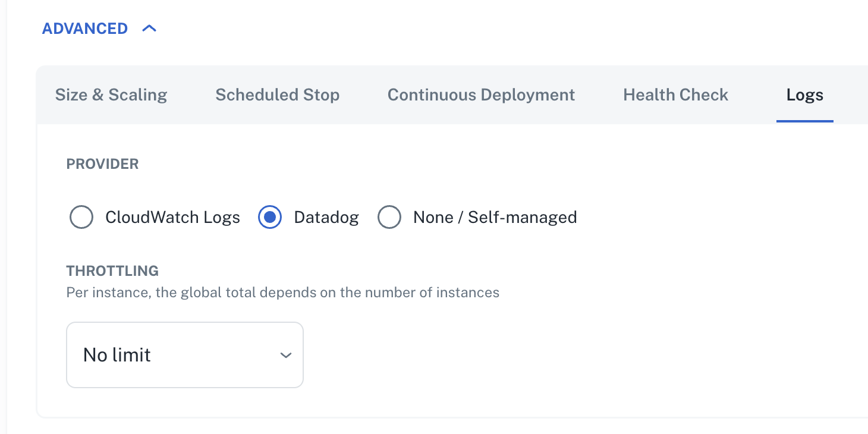The height and width of the screenshot is (434, 868).
Task: Click the ADVANCED section heading
Action: pyautogui.click(x=85, y=29)
